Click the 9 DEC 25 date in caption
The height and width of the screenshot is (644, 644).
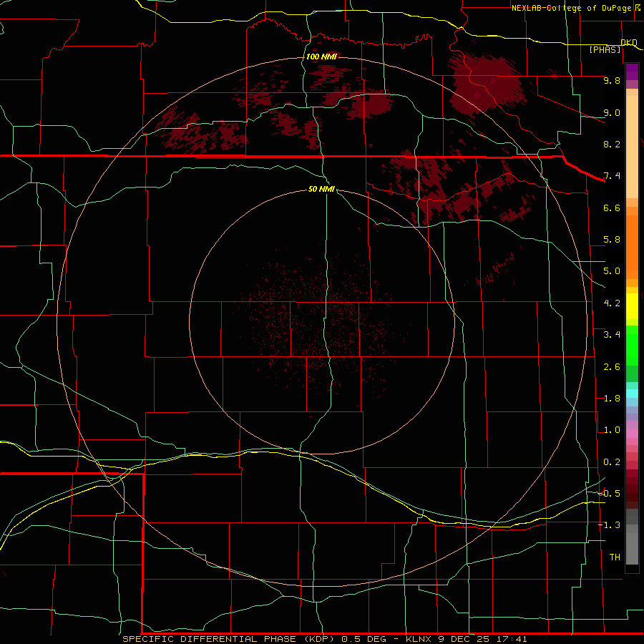click(463, 639)
